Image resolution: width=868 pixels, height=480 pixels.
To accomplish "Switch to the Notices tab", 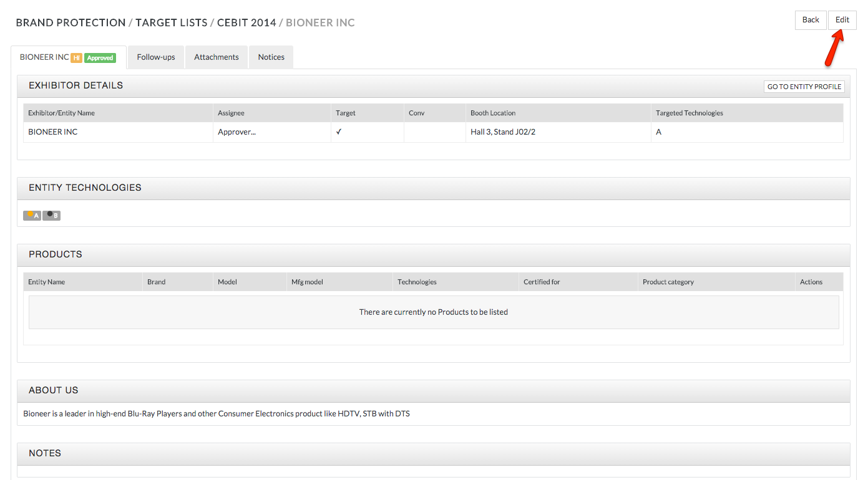I will point(271,57).
